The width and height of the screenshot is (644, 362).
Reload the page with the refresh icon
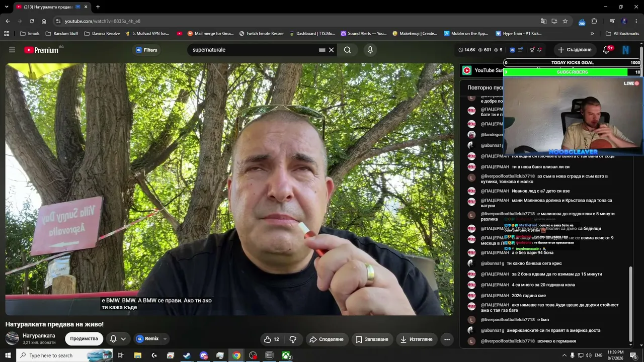32,21
